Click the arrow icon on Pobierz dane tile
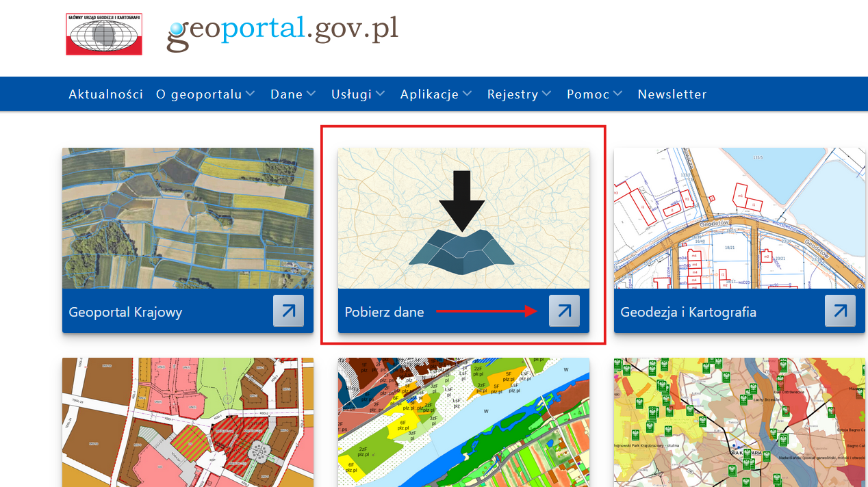The height and width of the screenshot is (487, 868). [x=564, y=311]
